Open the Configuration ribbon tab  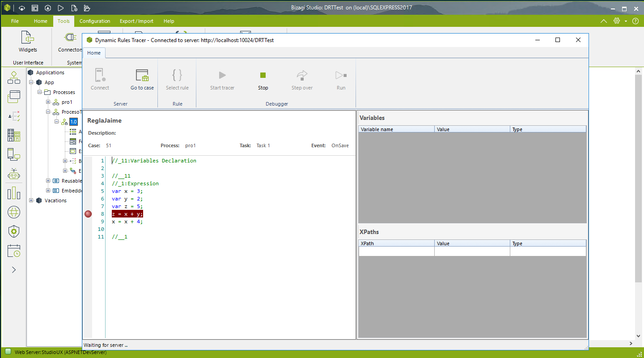pyautogui.click(x=95, y=21)
